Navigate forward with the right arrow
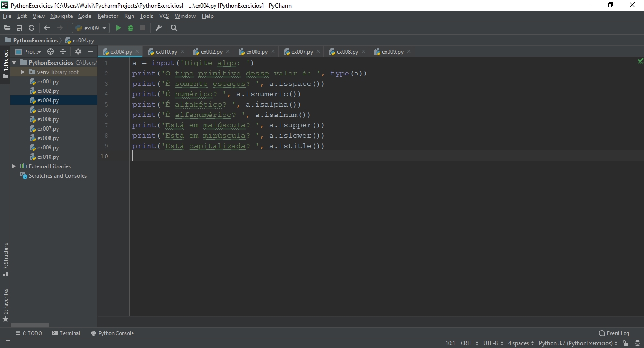Image resolution: width=644 pixels, height=348 pixels. click(59, 28)
